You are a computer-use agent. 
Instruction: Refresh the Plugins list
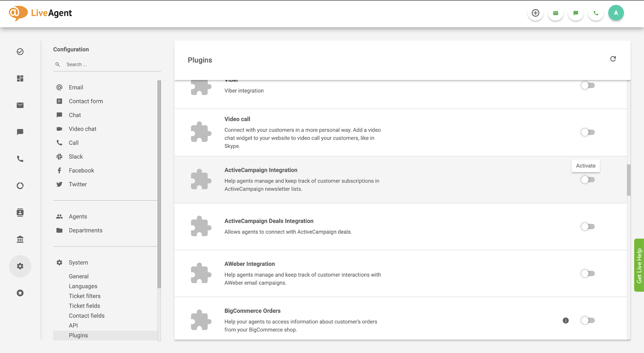click(x=613, y=59)
